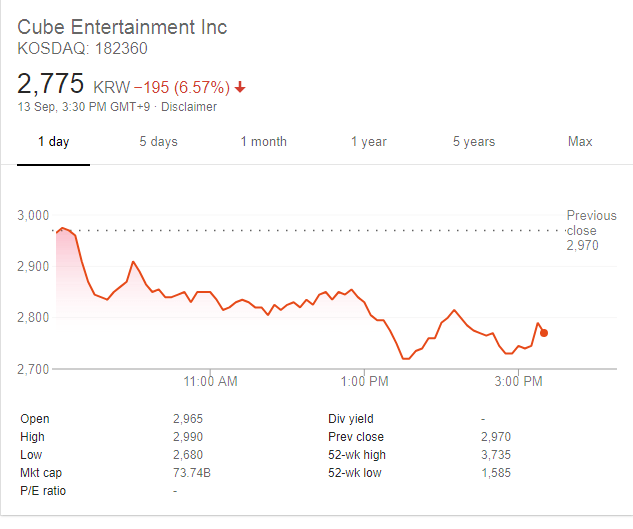Switch to the 1 year tab
633x529 pixels.
[369, 142]
